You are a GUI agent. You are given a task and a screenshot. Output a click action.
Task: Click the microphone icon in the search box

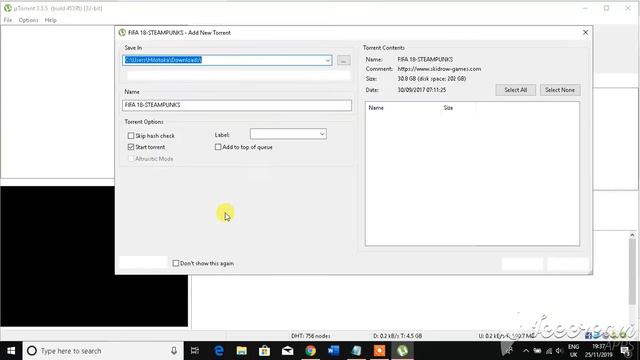click(174, 351)
